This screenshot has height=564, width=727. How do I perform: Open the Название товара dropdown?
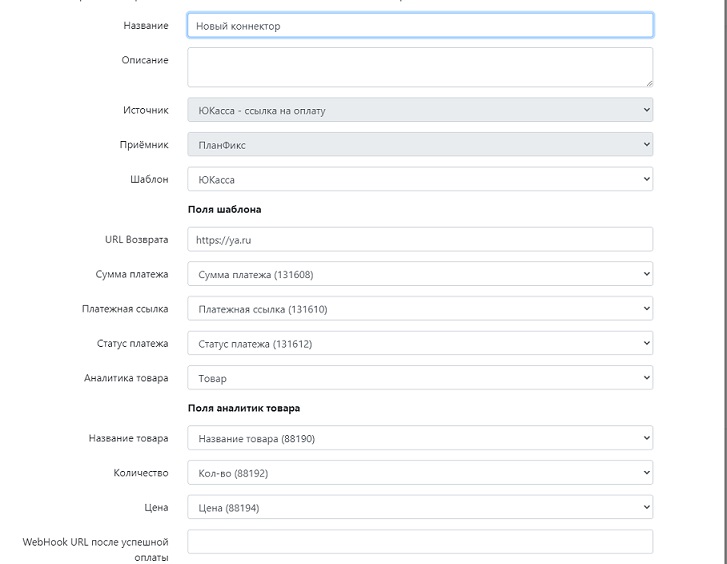[x=420, y=438]
